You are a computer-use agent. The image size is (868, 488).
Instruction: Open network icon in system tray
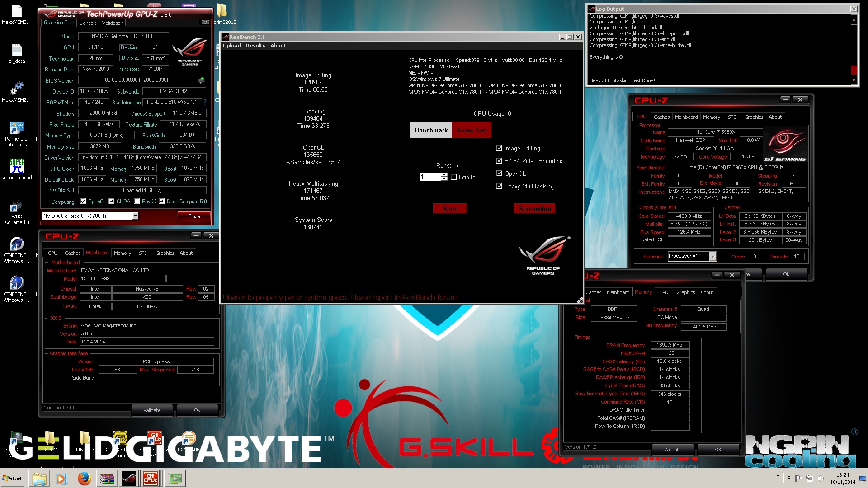(810, 479)
